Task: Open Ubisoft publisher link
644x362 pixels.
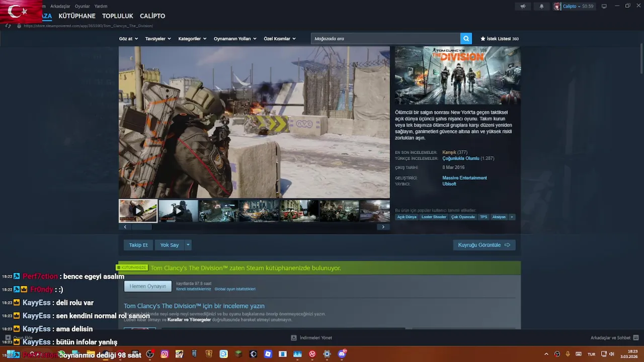Action: (449, 184)
